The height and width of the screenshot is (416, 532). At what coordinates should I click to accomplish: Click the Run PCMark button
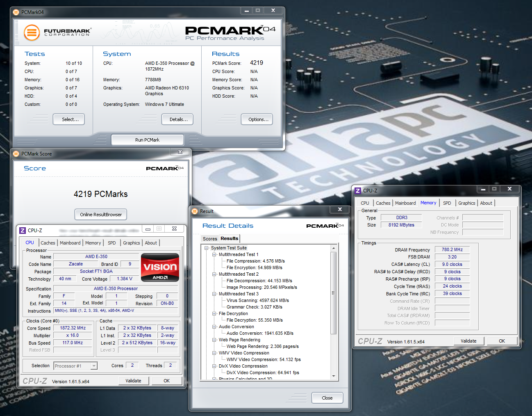point(148,140)
